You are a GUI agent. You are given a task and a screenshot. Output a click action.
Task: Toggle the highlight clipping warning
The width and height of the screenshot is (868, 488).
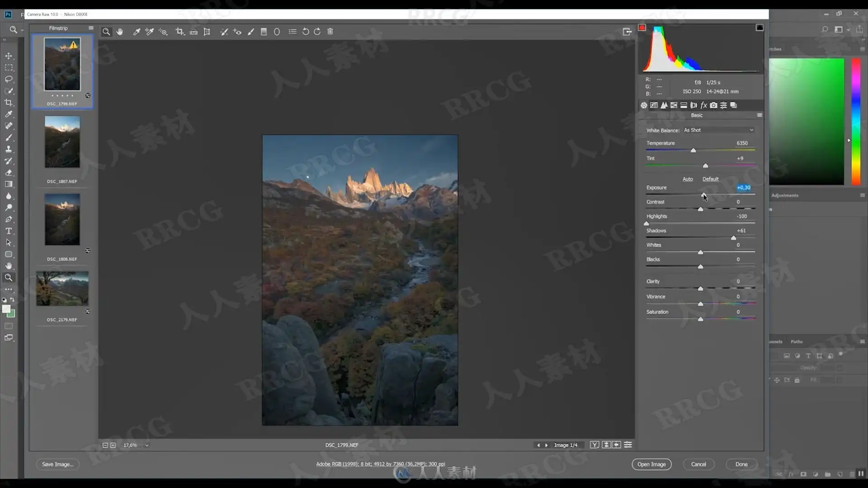pos(759,28)
